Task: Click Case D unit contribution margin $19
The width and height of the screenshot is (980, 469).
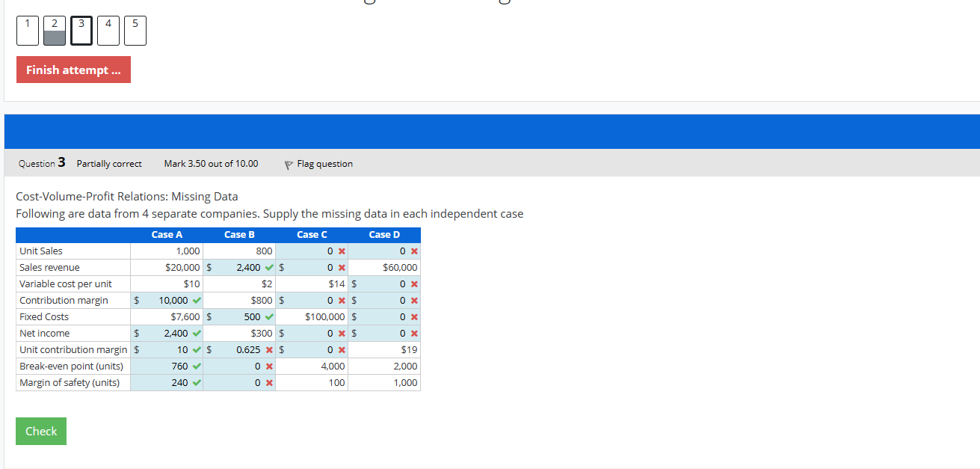Action: coord(409,349)
